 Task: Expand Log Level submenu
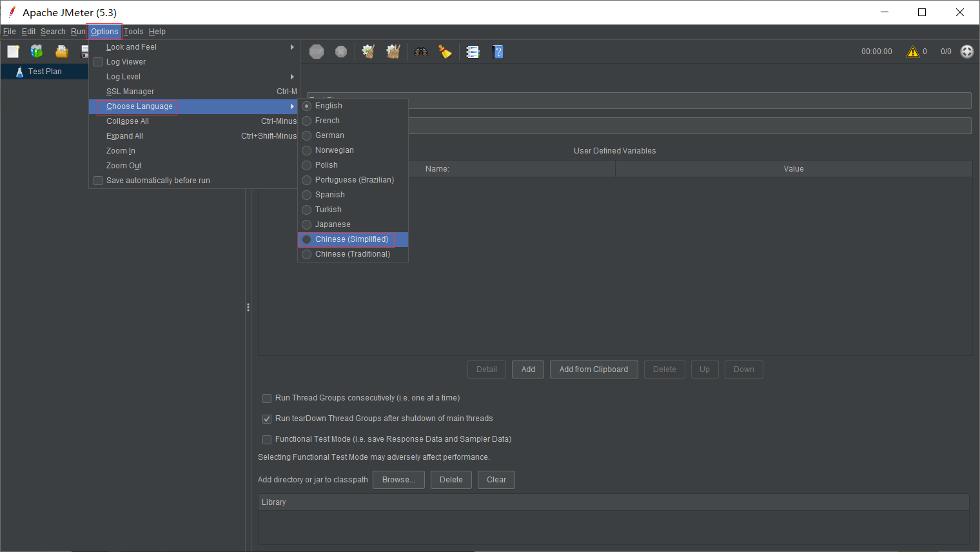tap(193, 77)
